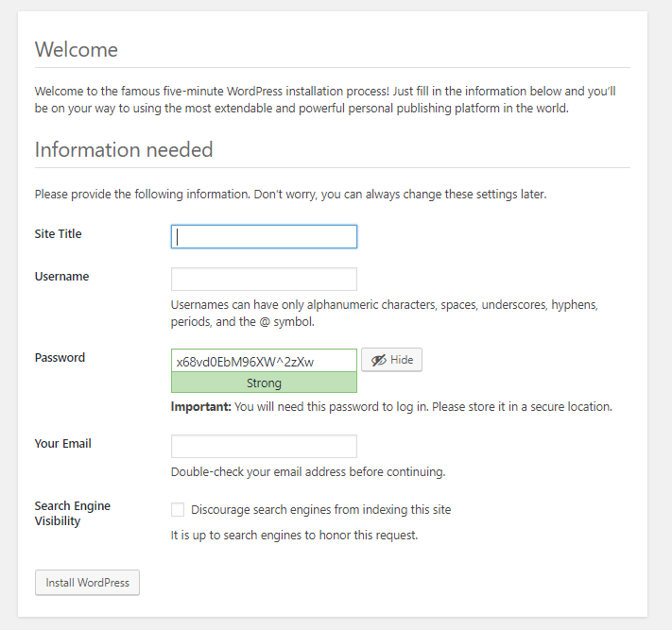672x630 pixels.
Task: Click the Your Email label
Action: (x=63, y=444)
